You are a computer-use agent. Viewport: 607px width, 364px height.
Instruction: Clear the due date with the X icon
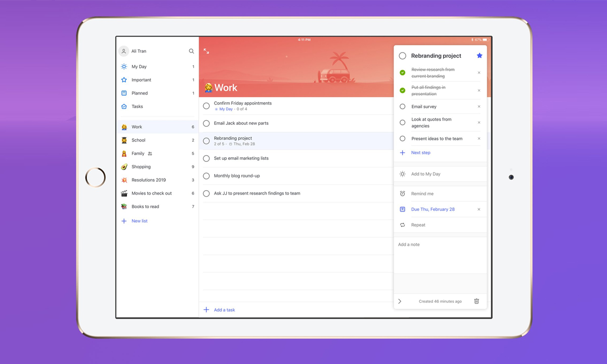pos(479,209)
